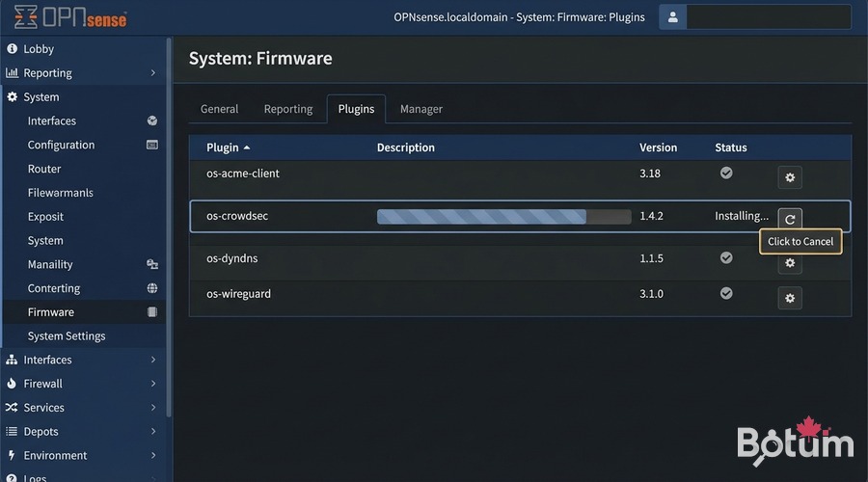Open Manaility sidebar entry
The image size is (868, 482).
[x=50, y=264]
